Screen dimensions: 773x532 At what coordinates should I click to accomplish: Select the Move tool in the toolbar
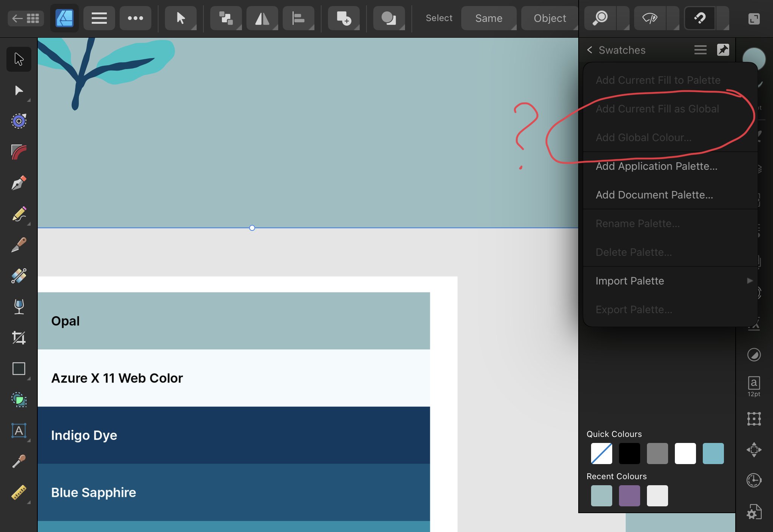(18, 59)
